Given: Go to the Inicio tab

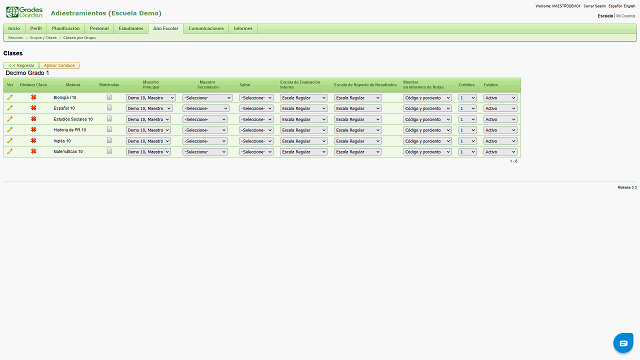Looking at the screenshot, I should (14, 29).
